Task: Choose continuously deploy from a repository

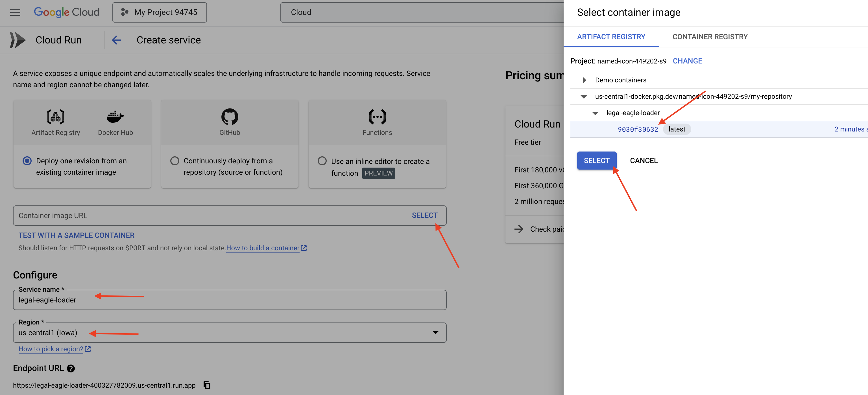Action: pyautogui.click(x=175, y=161)
